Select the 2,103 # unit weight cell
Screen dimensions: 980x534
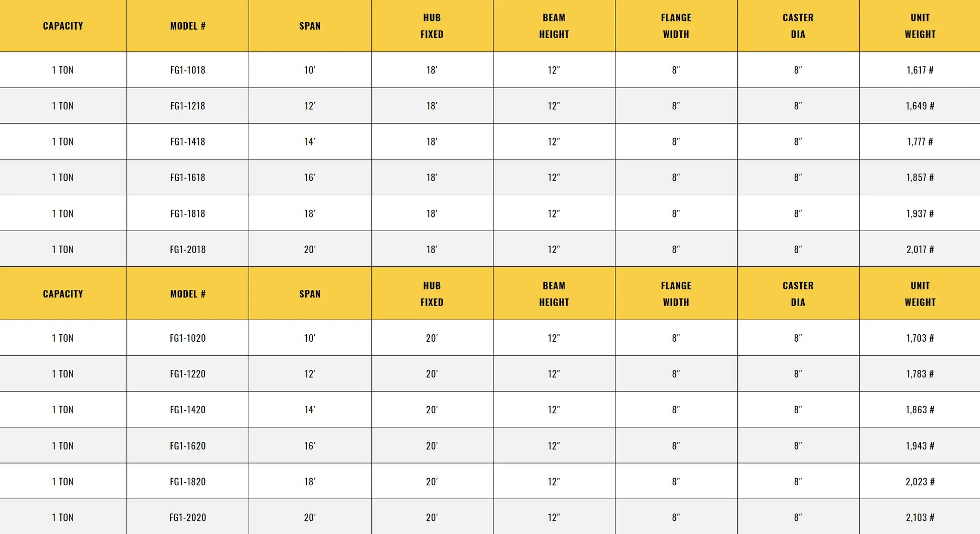[920, 517]
